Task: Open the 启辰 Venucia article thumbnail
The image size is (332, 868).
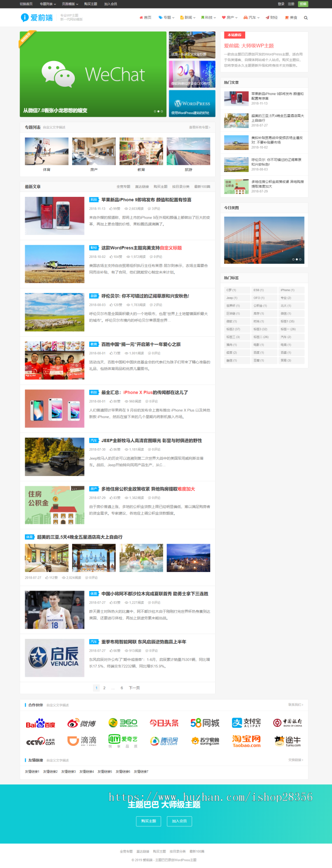Action: point(54,657)
